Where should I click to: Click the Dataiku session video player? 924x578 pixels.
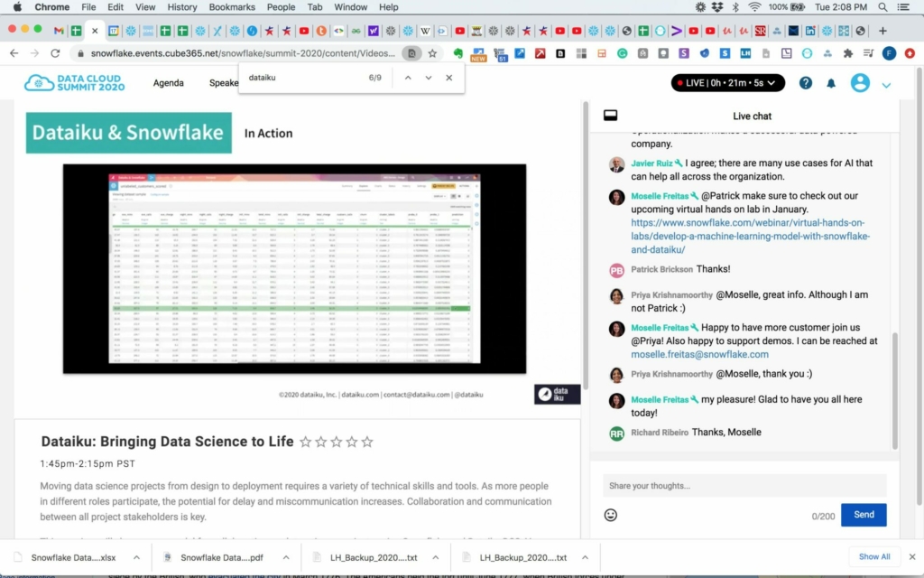(295, 268)
